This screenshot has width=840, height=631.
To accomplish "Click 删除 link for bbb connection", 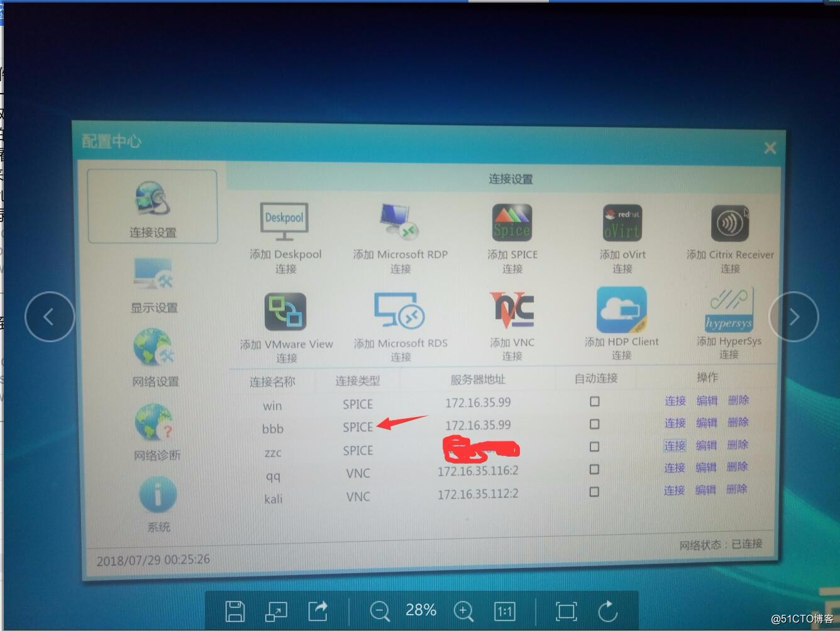I will [x=738, y=422].
